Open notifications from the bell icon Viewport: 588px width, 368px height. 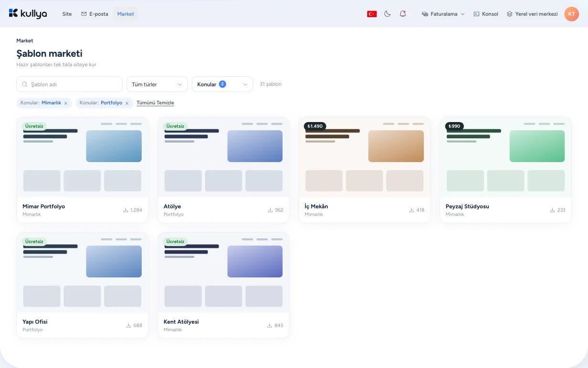tap(403, 14)
